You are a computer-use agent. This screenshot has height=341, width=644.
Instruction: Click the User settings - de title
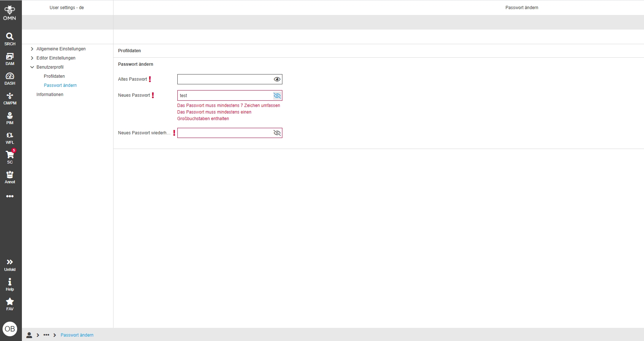click(x=67, y=8)
